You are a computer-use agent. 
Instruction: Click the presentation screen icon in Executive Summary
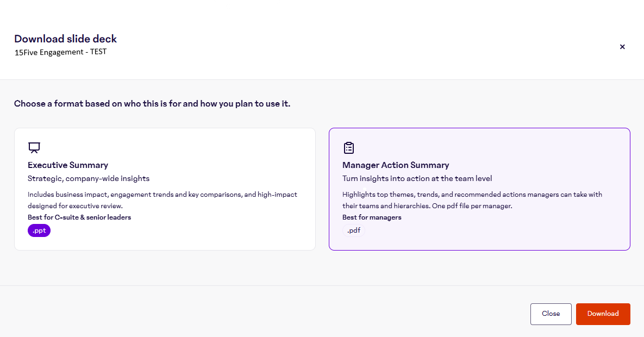(34, 148)
